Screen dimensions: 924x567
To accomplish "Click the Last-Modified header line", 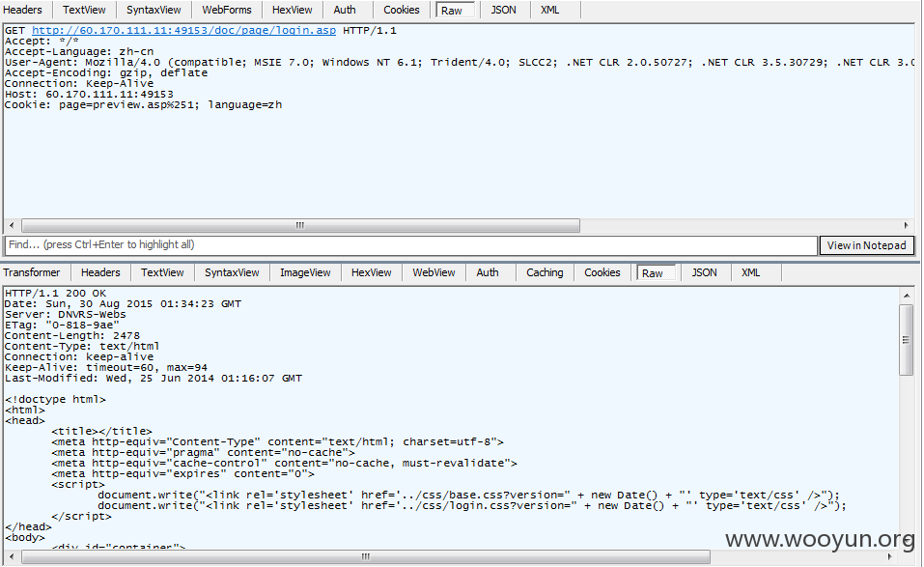I will tap(154, 378).
